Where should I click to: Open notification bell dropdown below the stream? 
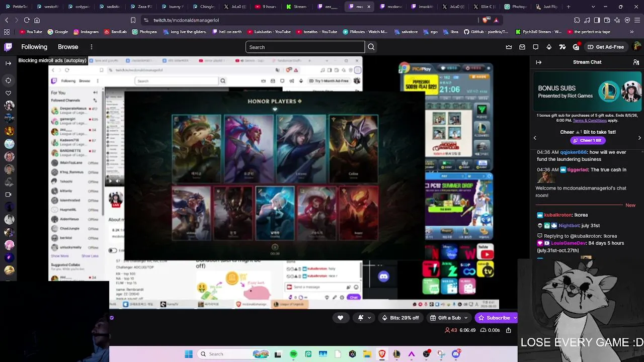pos(364,318)
